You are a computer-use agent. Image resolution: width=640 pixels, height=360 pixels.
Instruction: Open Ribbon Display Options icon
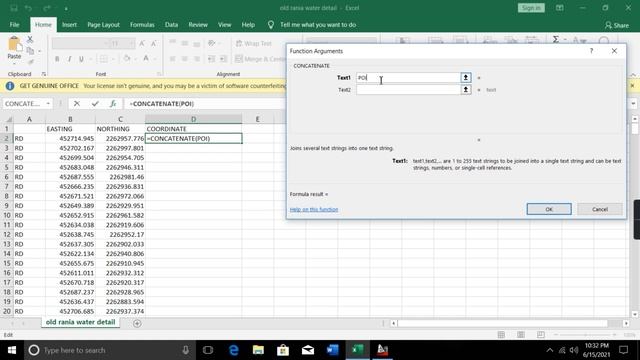pyautogui.click(x=560, y=8)
